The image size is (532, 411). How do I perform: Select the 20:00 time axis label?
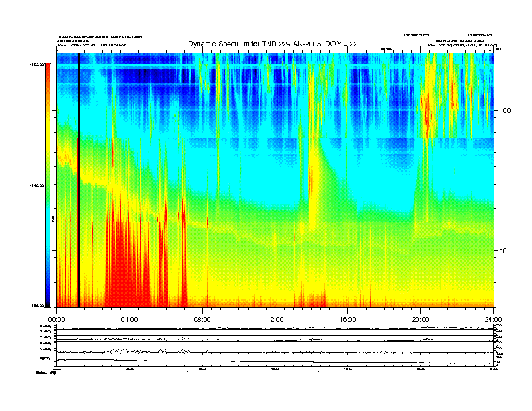click(420, 320)
